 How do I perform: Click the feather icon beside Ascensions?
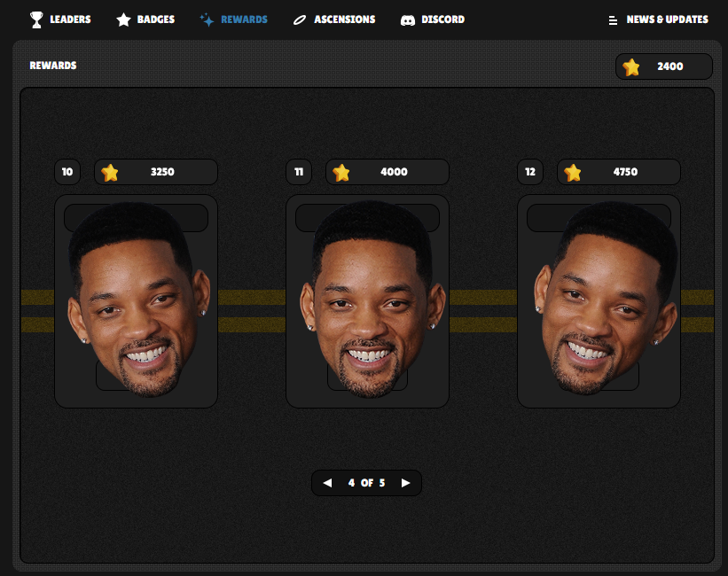pyautogui.click(x=300, y=20)
